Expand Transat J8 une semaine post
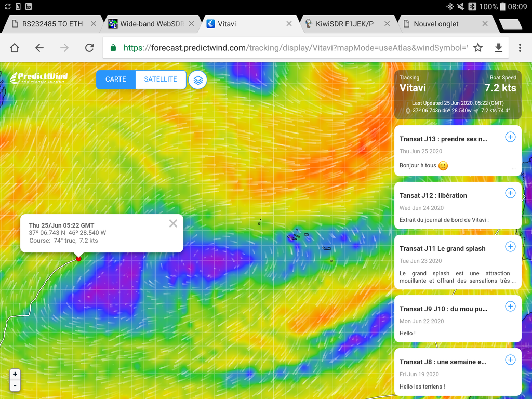Screen dimensions: 532x399 coord(510,360)
